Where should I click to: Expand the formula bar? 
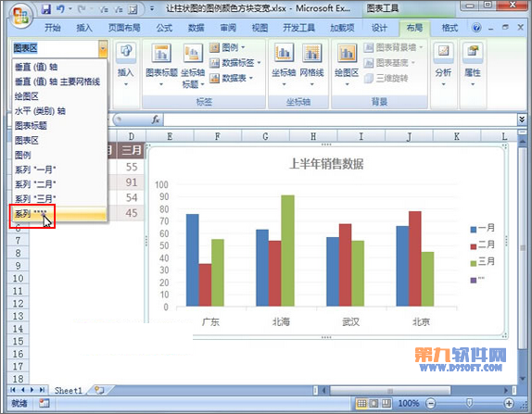(x=522, y=119)
